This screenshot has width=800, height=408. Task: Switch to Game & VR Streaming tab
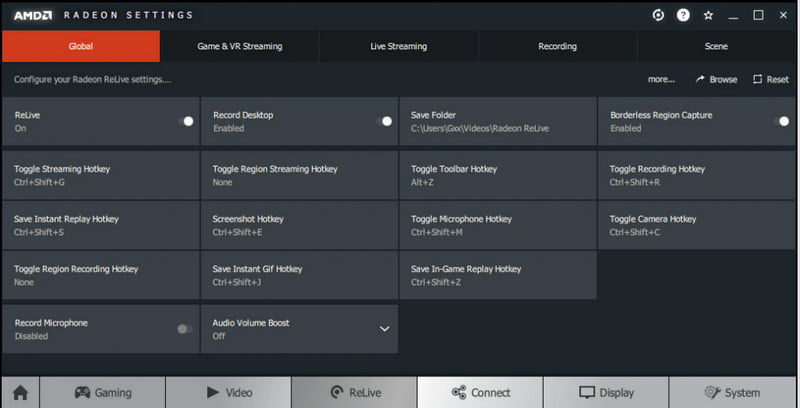(x=240, y=46)
